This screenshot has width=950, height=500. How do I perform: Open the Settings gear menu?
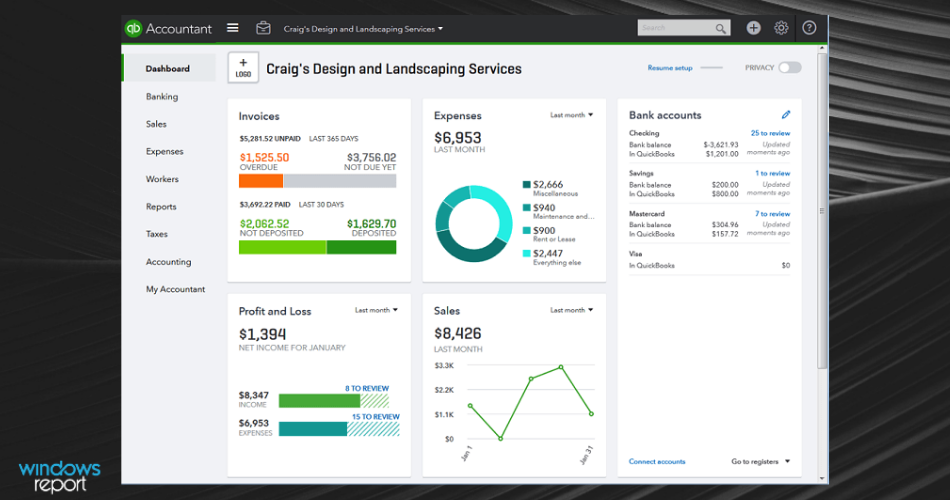click(781, 28)
